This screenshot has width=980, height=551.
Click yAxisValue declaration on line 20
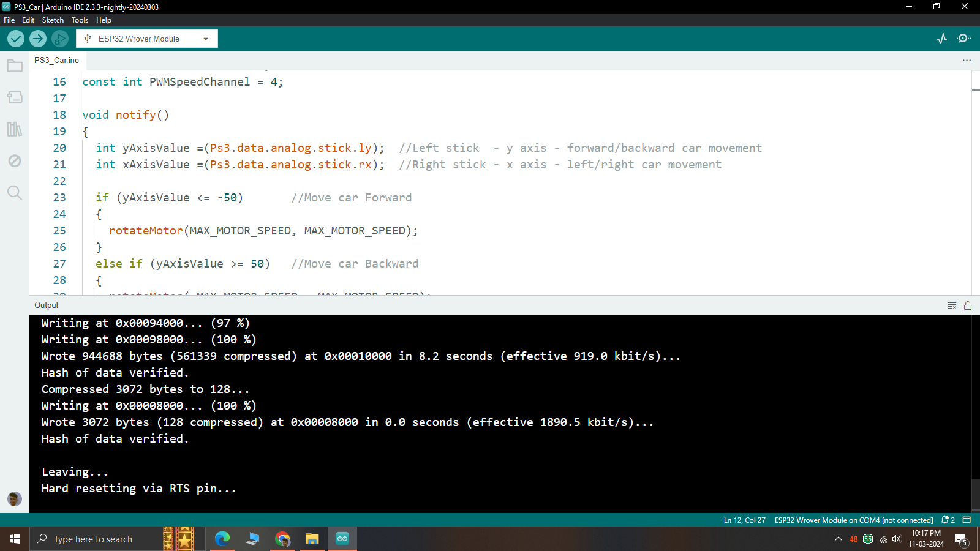(156, 148)
